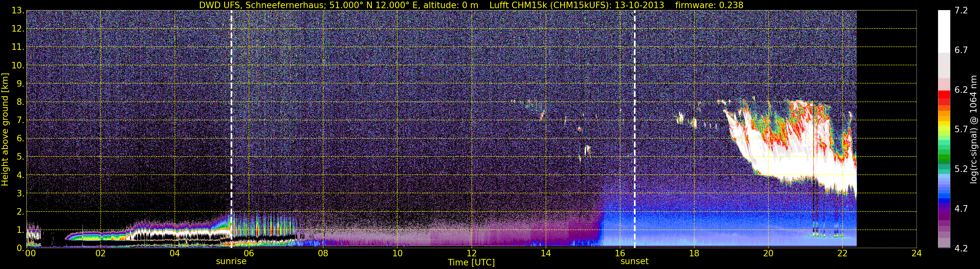Click the colorbar tick value 5.7
The width and height of the screenshot is (980, 269).
point(961,129)
